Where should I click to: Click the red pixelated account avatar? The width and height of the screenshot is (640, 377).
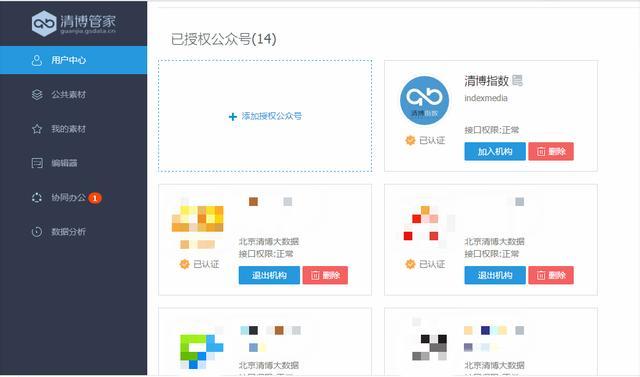click(424, 224)
